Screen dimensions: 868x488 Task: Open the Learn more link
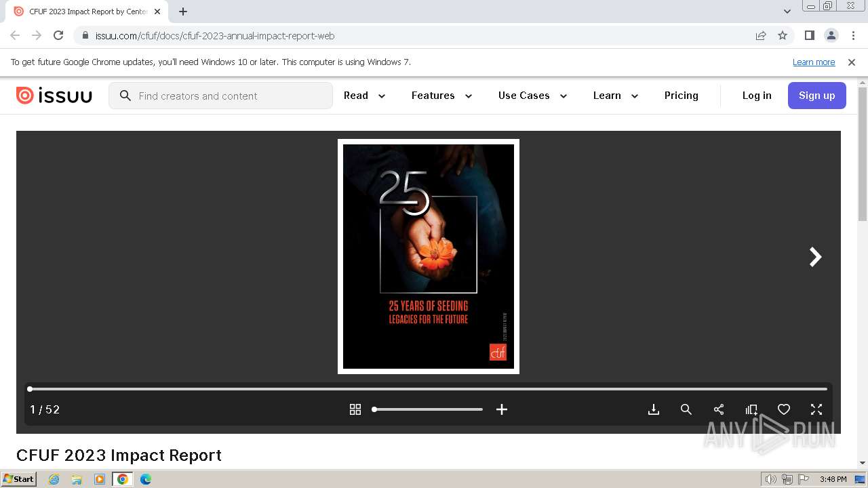[x=814, y=62]
